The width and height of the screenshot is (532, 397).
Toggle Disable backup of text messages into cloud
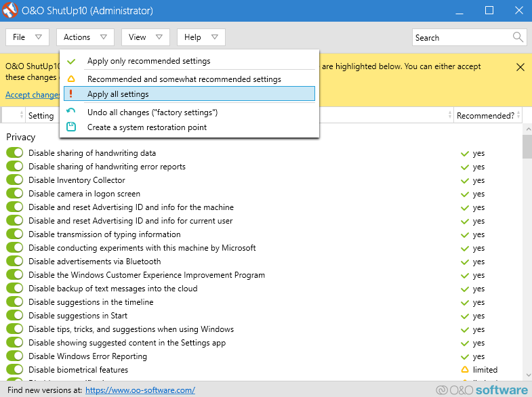(15, 288)
